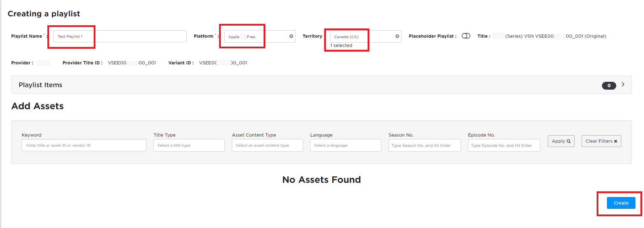Open the Asset Content Type dropdown
The width and height of the screenshot is (644, 228).
click(267, 145)
